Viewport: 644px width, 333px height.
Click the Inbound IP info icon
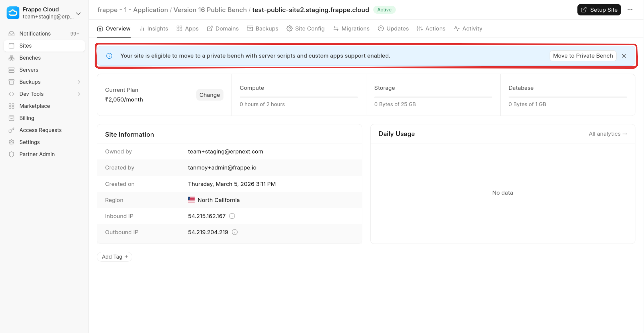[232, 216]
